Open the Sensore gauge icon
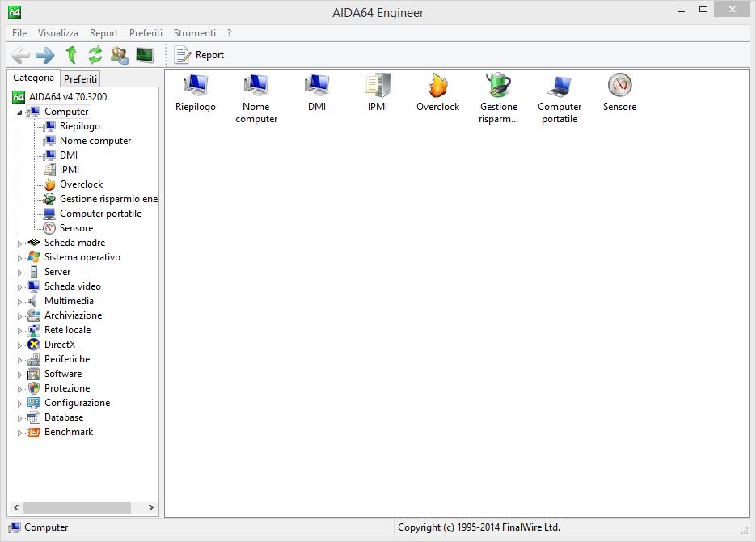This screenshot has height=542, width=756. [x=619, y=87]
